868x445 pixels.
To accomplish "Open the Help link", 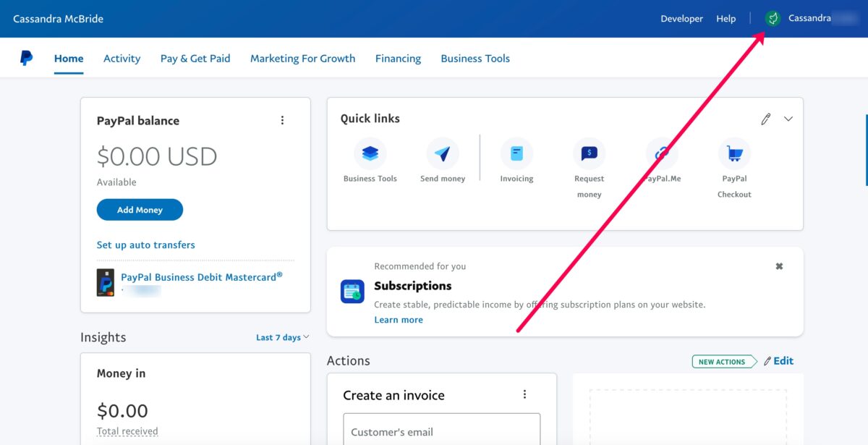I will [726, 19].
